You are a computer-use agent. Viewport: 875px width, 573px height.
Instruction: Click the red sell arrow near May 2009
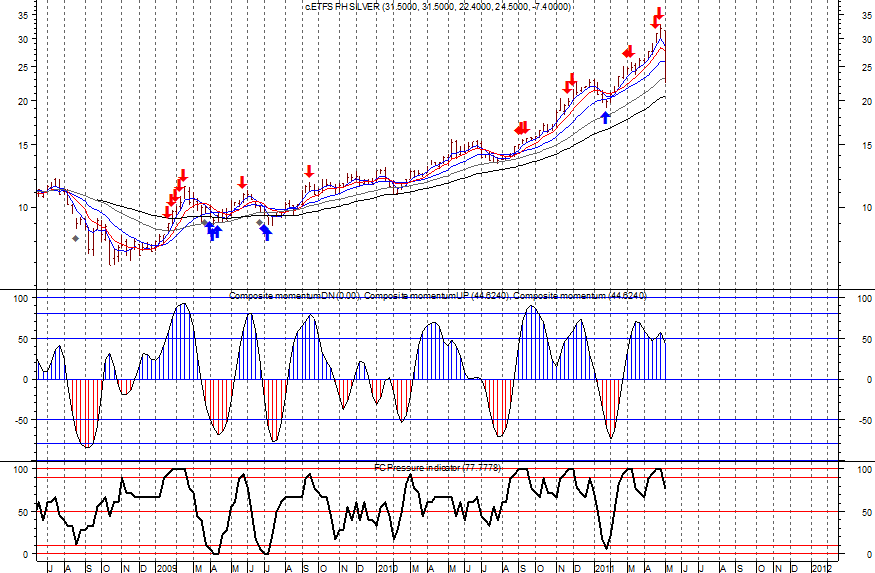242,182
